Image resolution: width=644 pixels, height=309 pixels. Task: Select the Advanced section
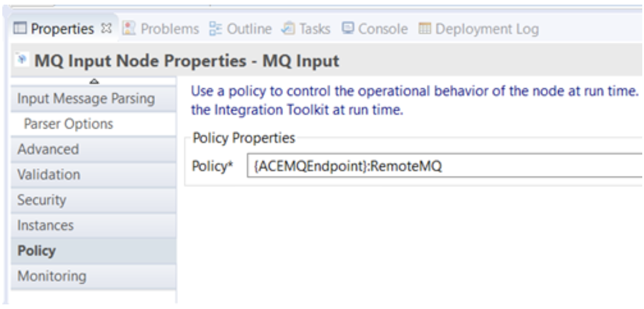pyautogui.click(x=93, y=149)
